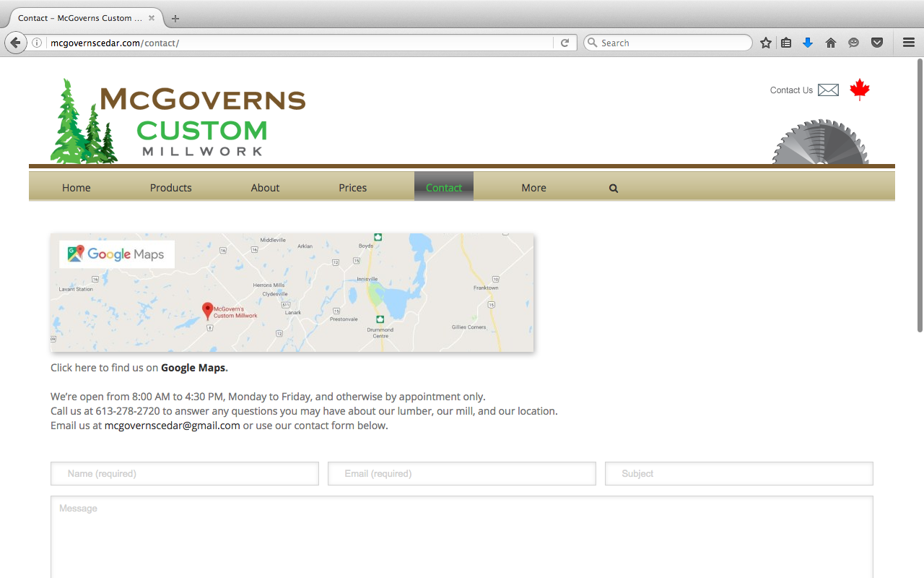Screen dimensions: 924x578
Task: Select the Contact menu item
Action: [x=444, y=188]
